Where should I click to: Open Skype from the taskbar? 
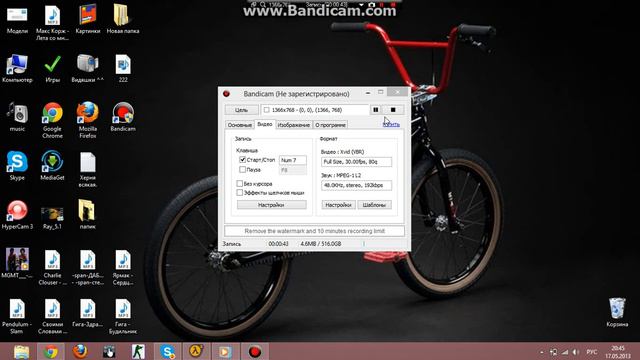[x=167, y=351]
